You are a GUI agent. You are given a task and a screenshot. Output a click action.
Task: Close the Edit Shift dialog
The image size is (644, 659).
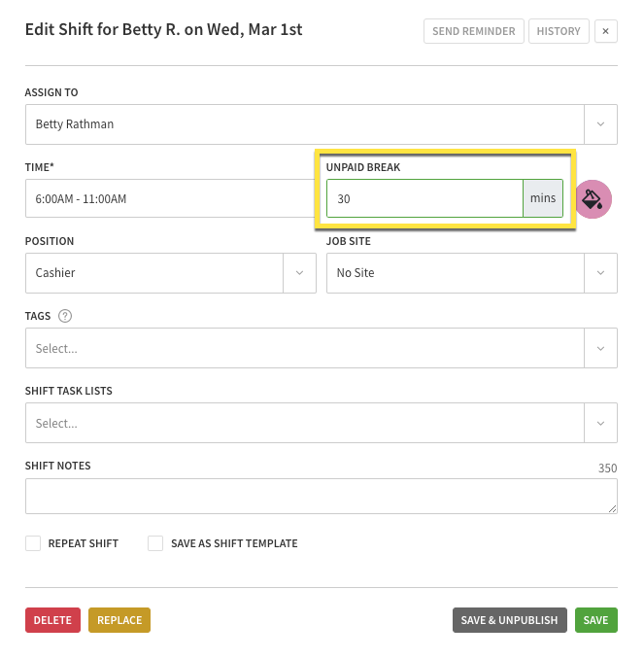605,31
